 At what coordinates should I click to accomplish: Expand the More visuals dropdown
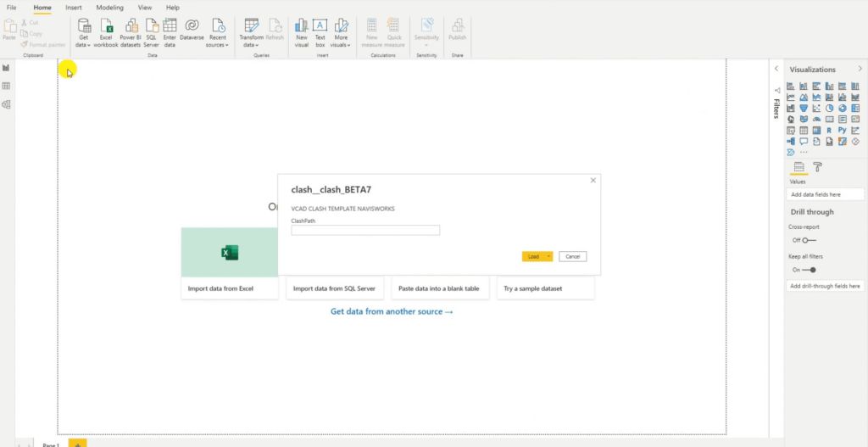348,45
